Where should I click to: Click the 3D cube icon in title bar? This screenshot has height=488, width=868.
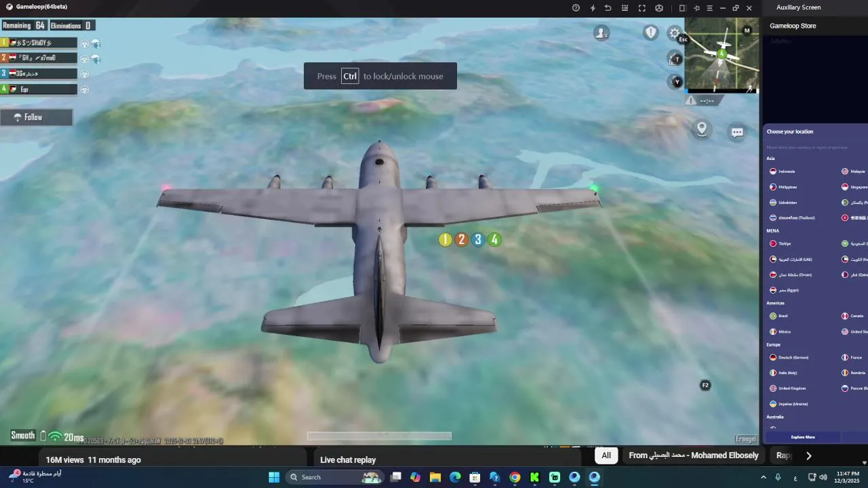tap(659, 8)
